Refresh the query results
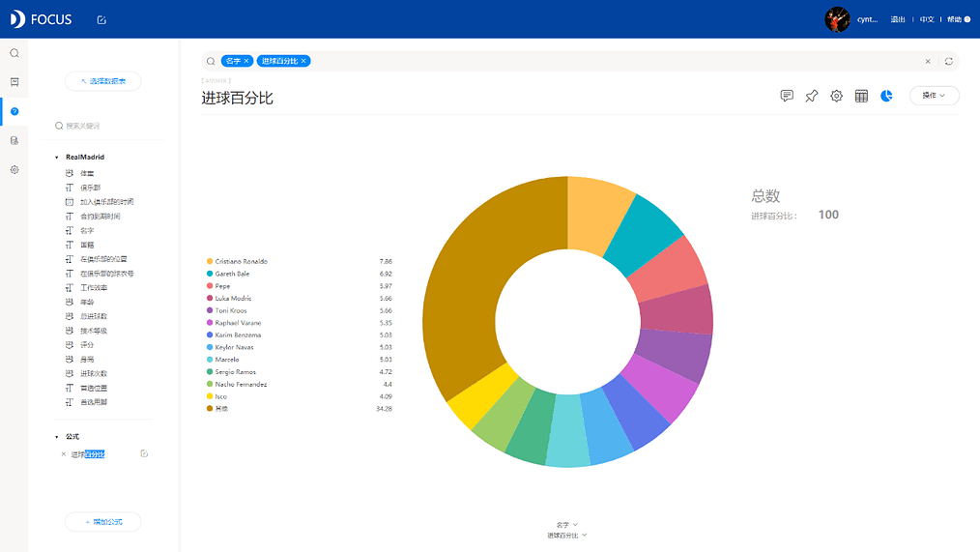Screen dimensions: 980x552 (x=949, y=61)
